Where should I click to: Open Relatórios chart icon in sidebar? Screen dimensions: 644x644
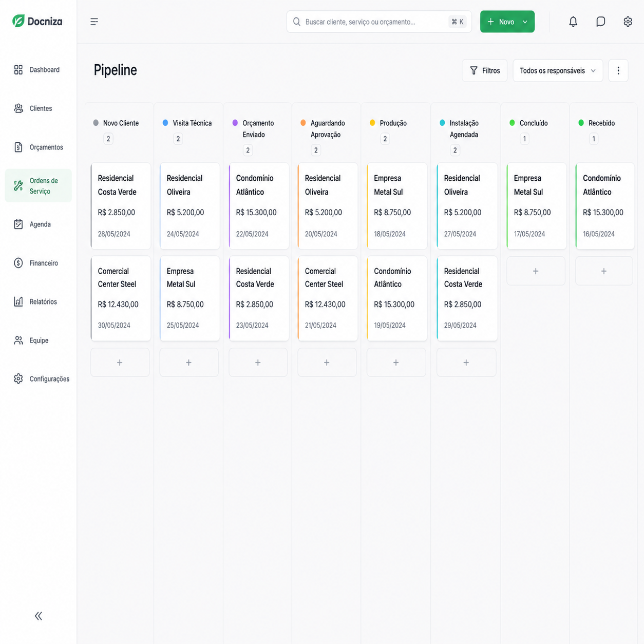coord(18,301)
